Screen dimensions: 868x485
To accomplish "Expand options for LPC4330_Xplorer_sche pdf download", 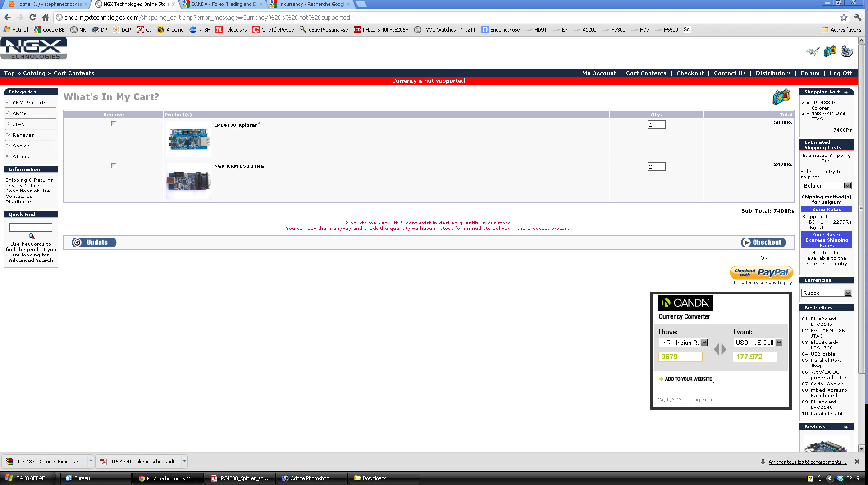I will 184,461.
